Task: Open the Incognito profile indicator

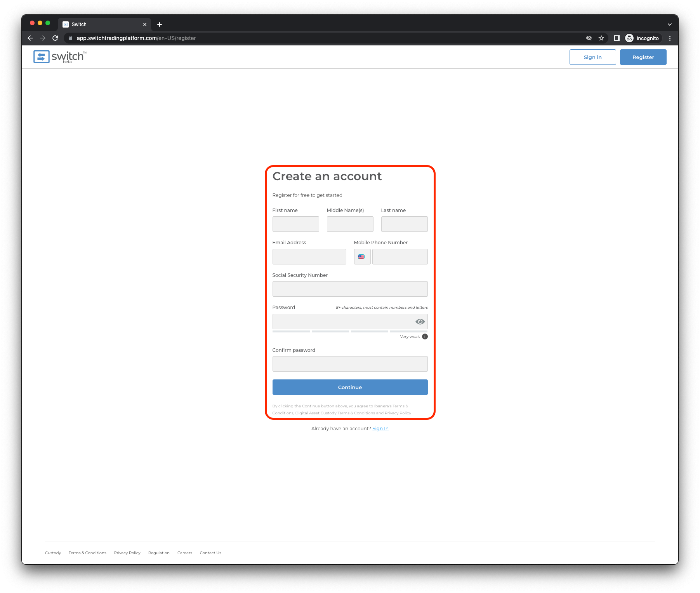Action: coord(643,38)
